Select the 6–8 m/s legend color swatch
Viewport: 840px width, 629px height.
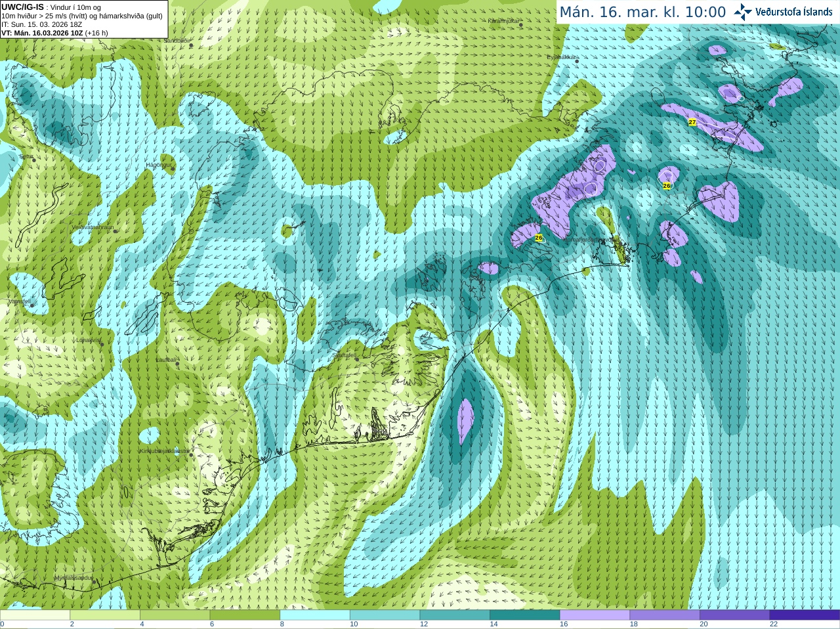[245, 615]
